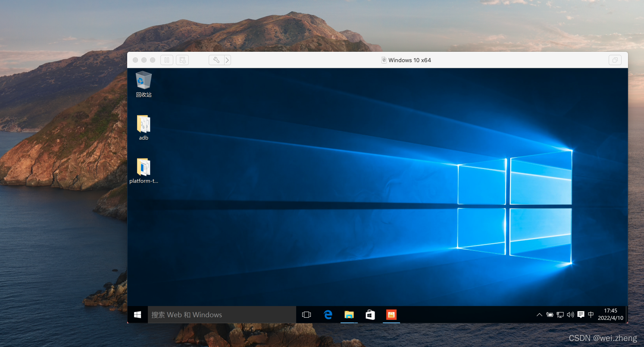The height and width of the screenshot is (347, 644).
Task: Open the Action Center notifications icon
Action: 581,315
